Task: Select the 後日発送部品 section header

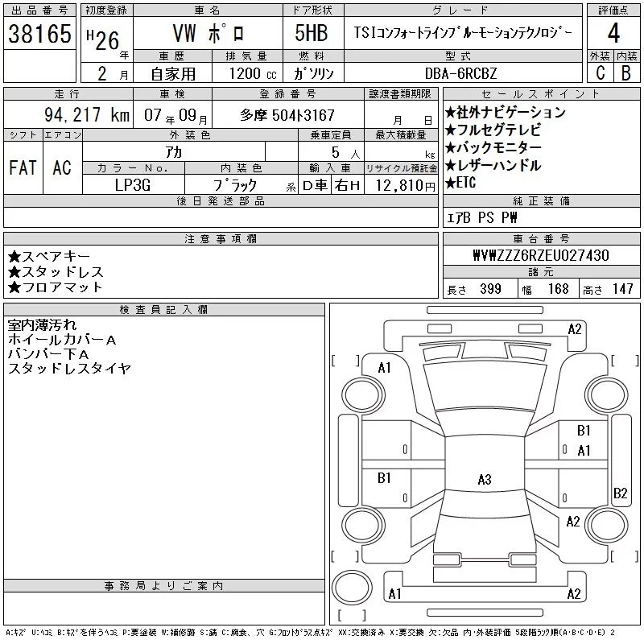Action: pos(221,201)
